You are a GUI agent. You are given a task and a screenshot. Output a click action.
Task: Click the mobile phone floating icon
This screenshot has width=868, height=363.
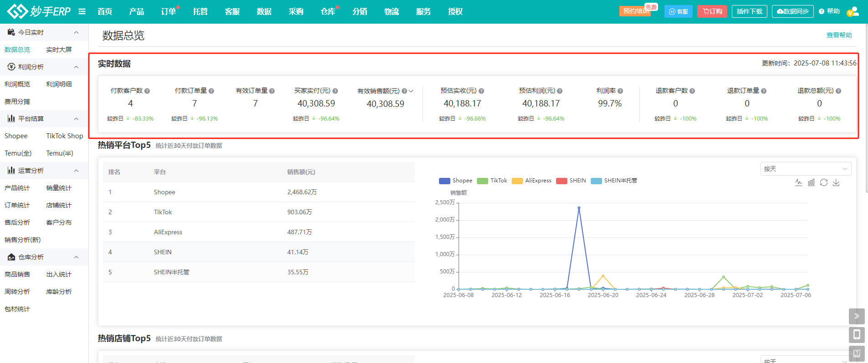[857, 335]
